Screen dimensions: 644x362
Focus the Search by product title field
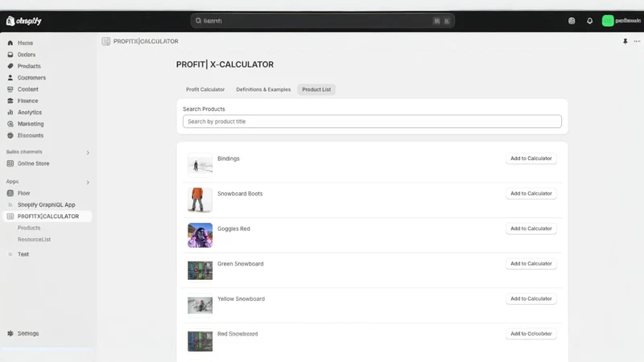372,121
